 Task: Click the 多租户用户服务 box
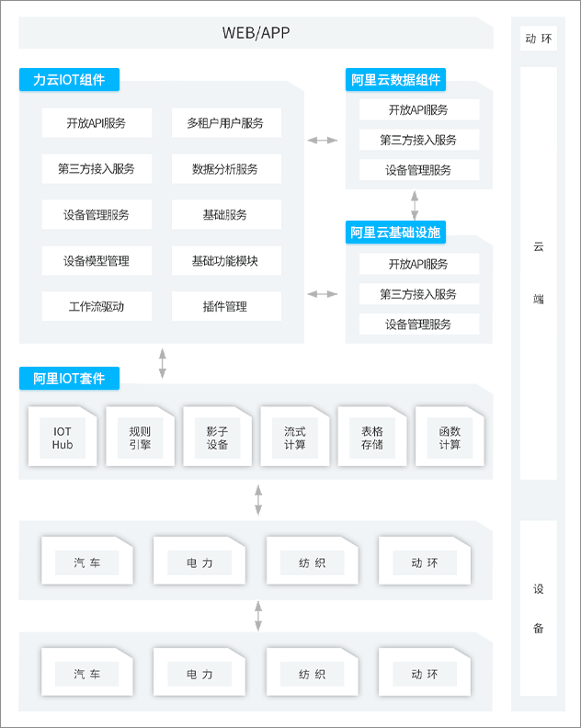(225, 123)
